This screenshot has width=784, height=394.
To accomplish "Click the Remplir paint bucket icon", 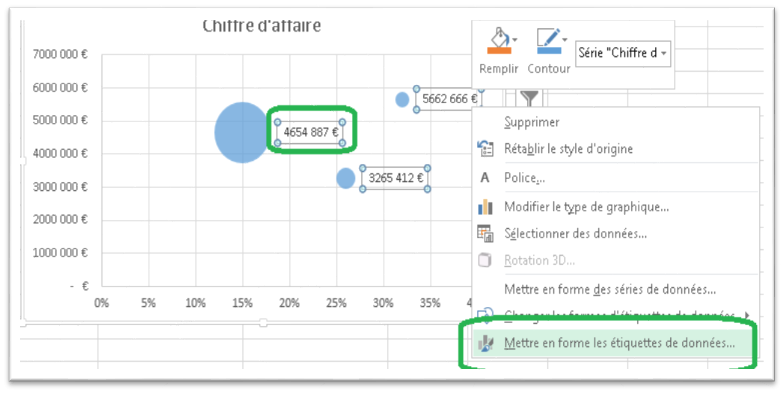I will (498, 41).
